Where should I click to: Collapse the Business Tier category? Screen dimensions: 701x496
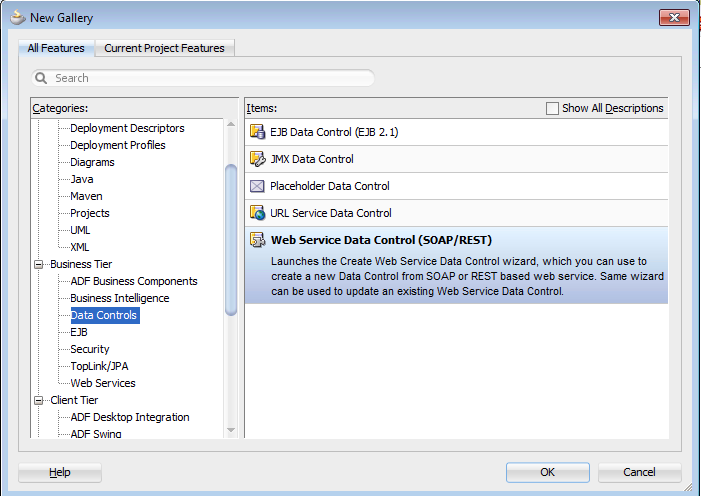(40, 264)
